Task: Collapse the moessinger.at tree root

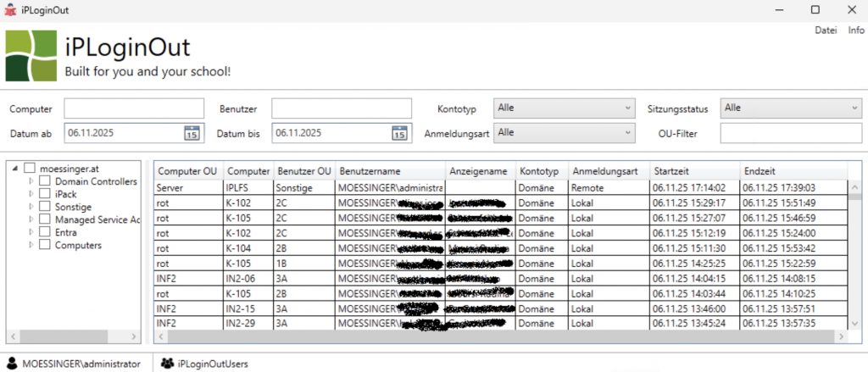Action: [x=14, y=169]
